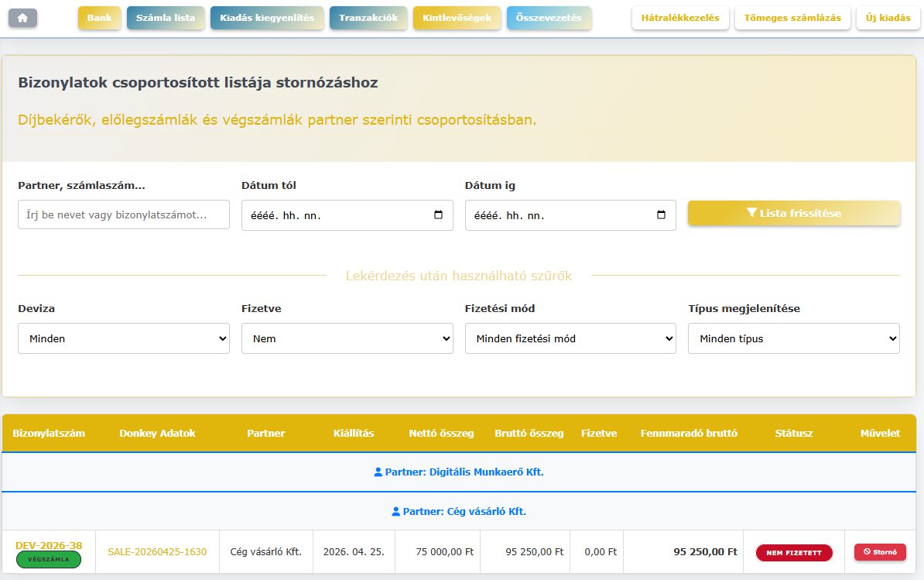The width and height of the screenshot is (924, 580).
Task: Expand the Deviza dropdown
Action: pyautogui.click(x=124, y=338)
